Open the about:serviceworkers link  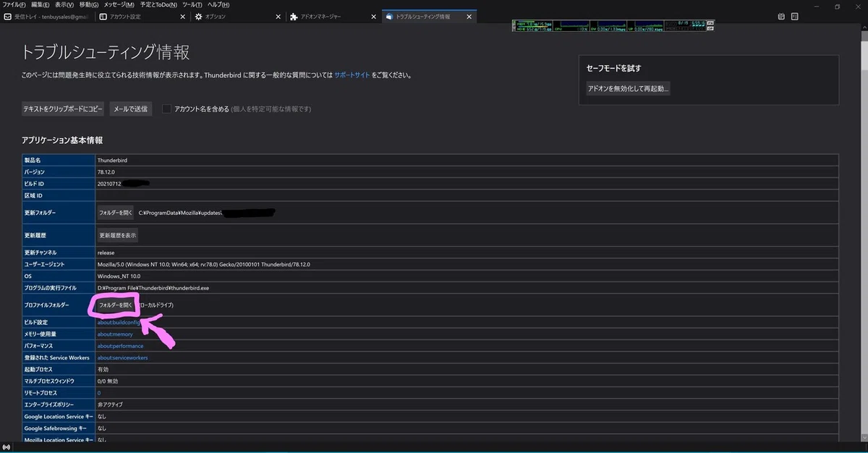[122, 357]
